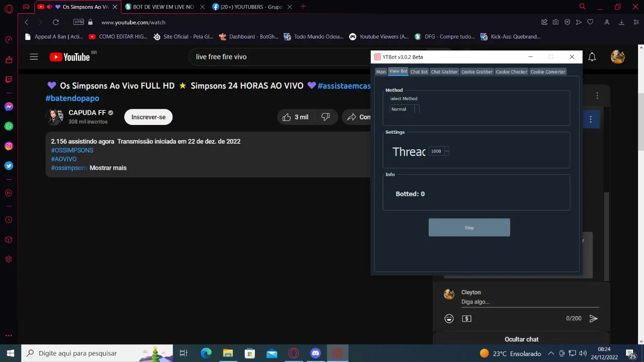Image resolution: width=644 pixels, height=362 pixels.
Task: Click the Diga algo chat input
Action: pyautogui.click(x=530, y=302)
